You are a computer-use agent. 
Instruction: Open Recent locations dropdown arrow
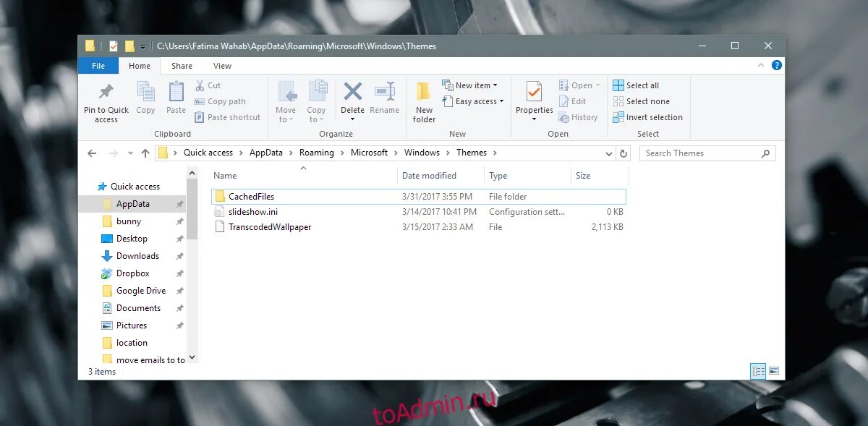tap(130, 153)
